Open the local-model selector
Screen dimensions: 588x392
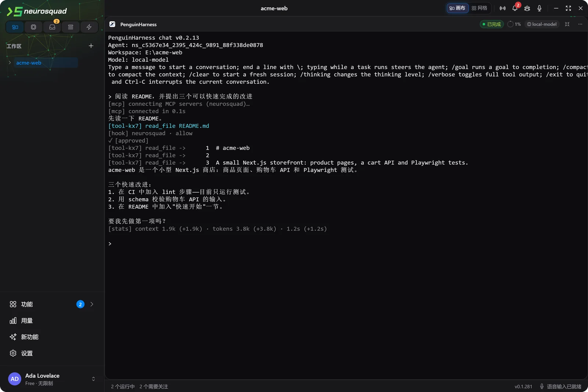point(542,24)
